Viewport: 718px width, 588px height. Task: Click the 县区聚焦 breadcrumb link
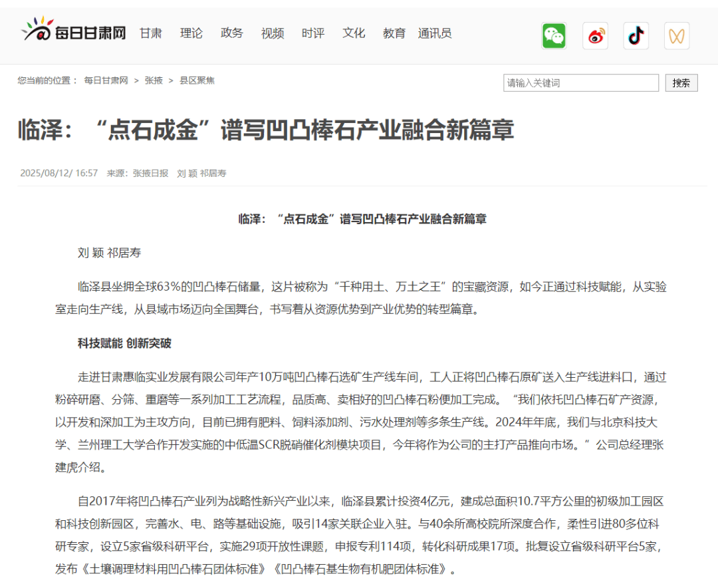197,80
